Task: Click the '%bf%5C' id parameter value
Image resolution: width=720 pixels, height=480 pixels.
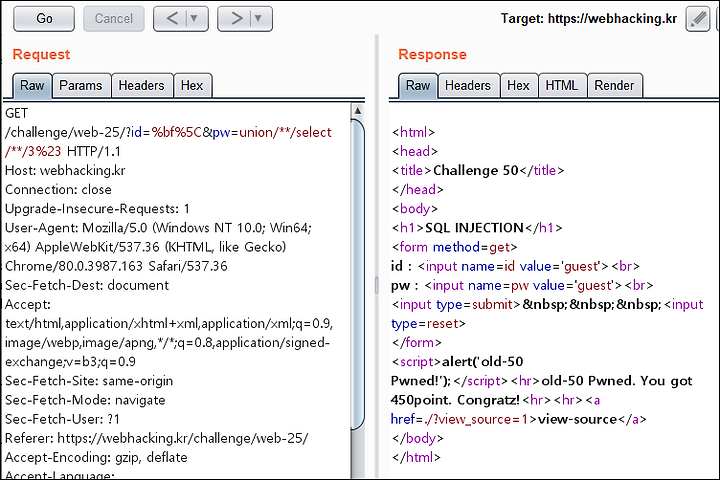Action: 177,133
